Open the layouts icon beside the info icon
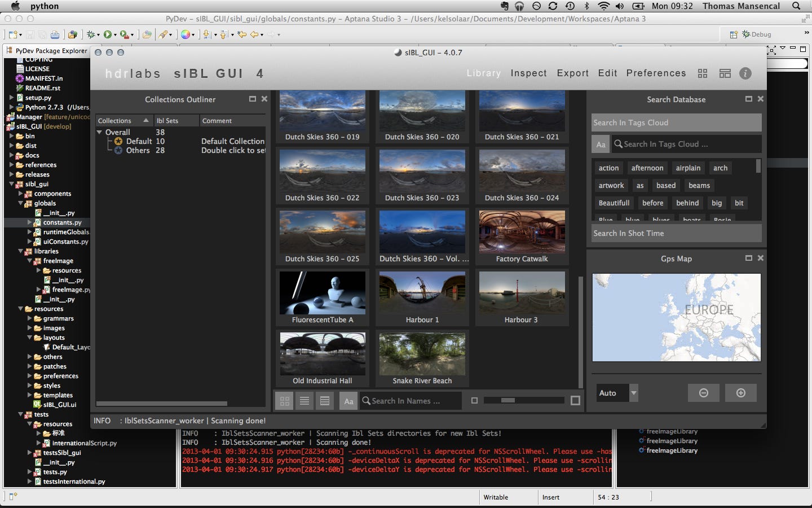812x508 pixels. [725, 73]
